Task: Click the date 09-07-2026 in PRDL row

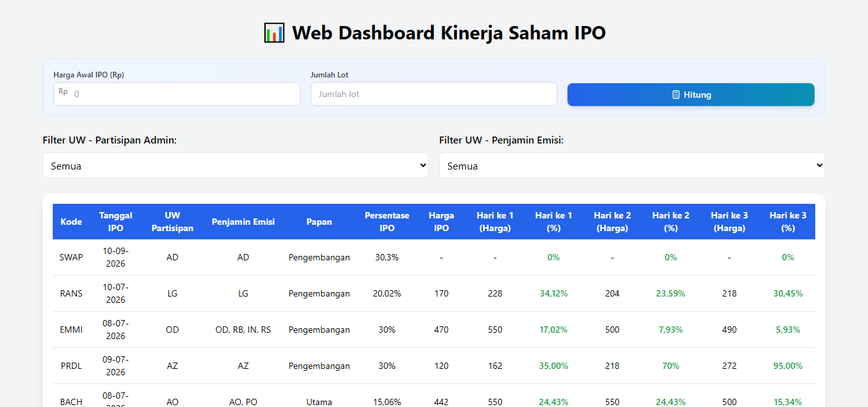Action: click(x=116, y=366)
